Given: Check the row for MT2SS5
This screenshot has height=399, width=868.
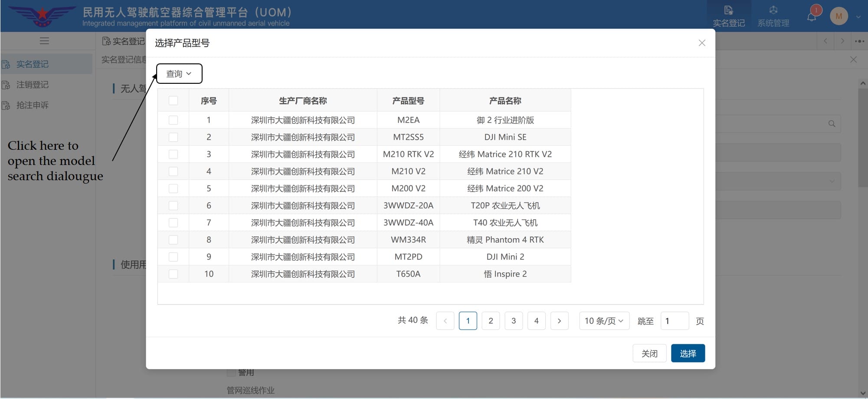Looking at the screenshot, I should pos(173,137).
